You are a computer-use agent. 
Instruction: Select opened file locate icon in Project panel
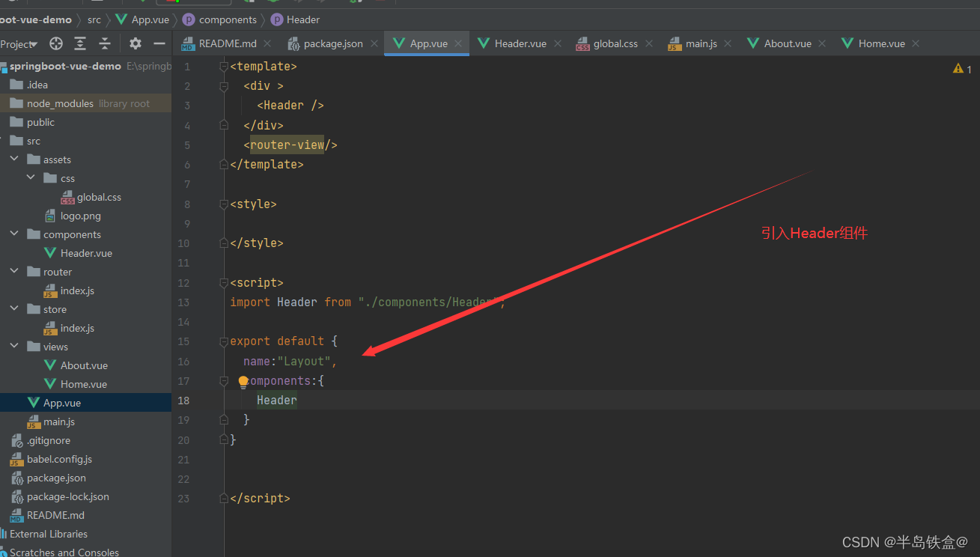pos(56,43)
